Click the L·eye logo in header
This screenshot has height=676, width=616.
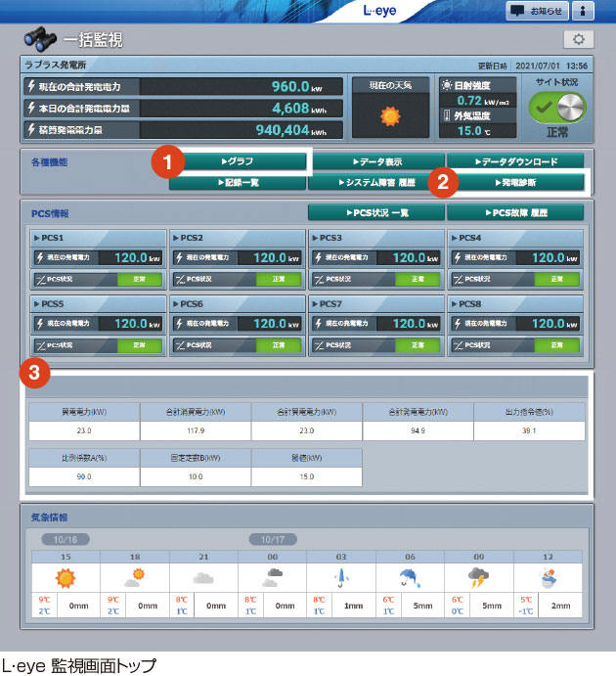379,11
